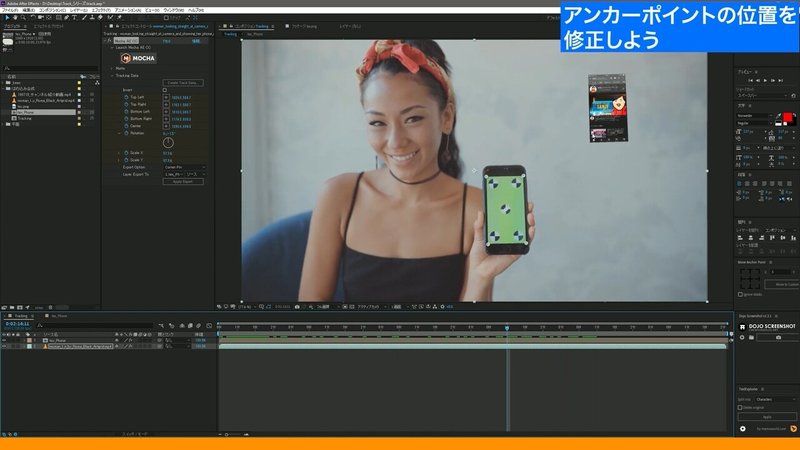Toggle stopwatch for Top Left
This screenshot has width=800, height=450.
(126, 97)
